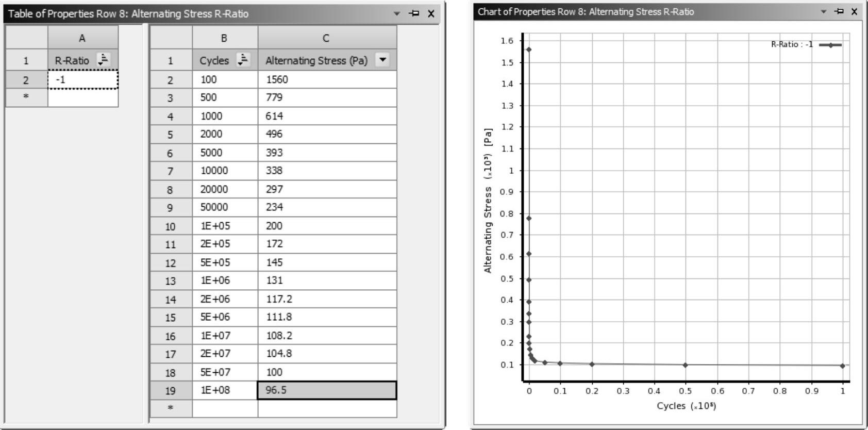This screenshot has width=868, height=430.
Task: Open Alternating Stress (Pa) column dropdown
Action: tap(382, 60)
